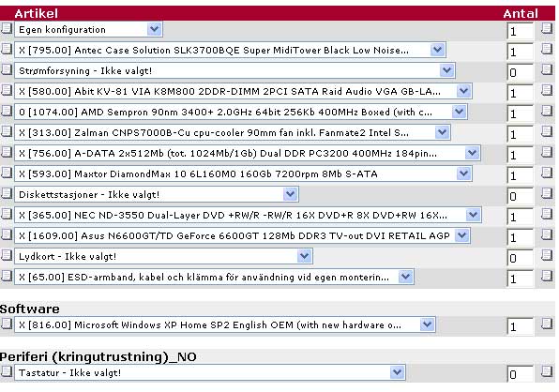Click the quantity field of the Egen konfiguration row

click(x=521, y=31)
